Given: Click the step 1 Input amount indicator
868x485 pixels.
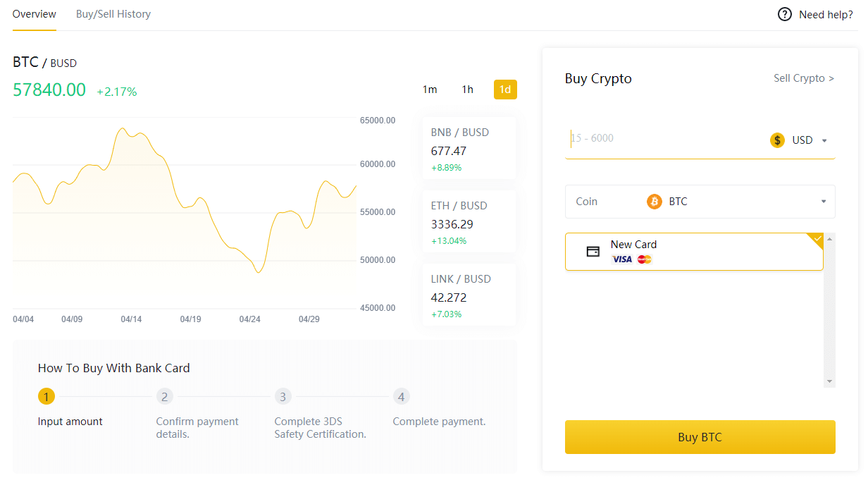Looking at the screenshot, I should (46, 396).
